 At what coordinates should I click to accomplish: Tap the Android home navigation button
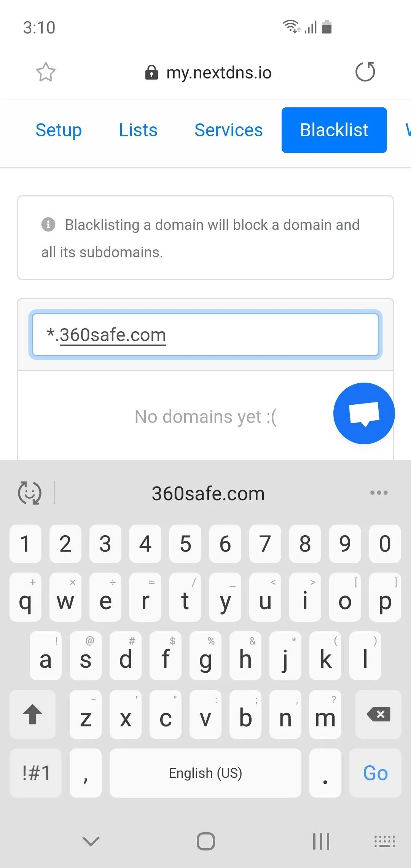click(x=206, y=841)
